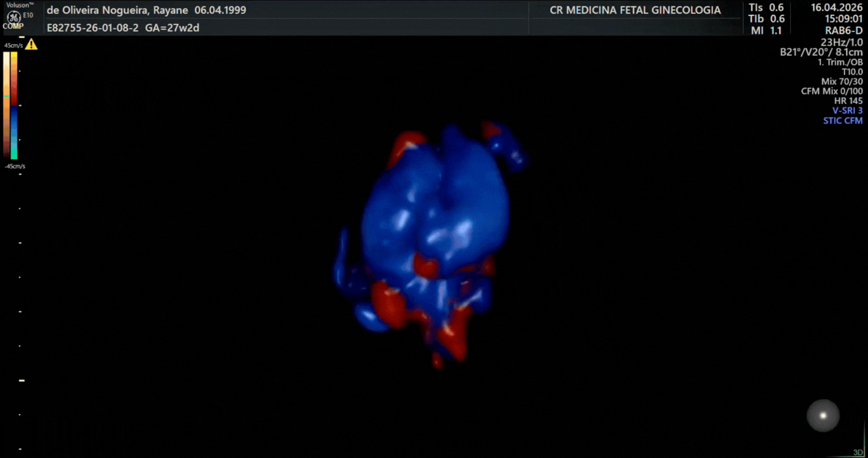
Task: Click the 45cm/s upper velocity label
Action: [13, 46]
